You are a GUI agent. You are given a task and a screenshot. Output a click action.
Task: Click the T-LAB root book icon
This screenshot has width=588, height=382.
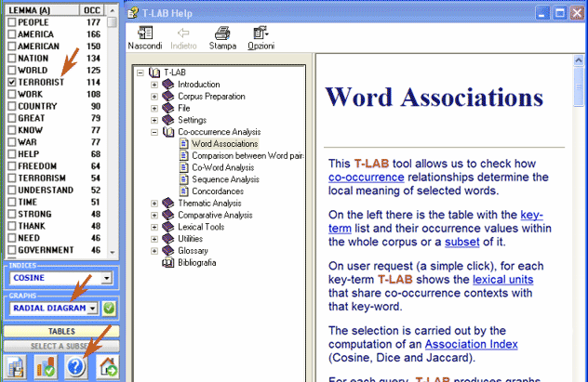(x=154, y=72)
